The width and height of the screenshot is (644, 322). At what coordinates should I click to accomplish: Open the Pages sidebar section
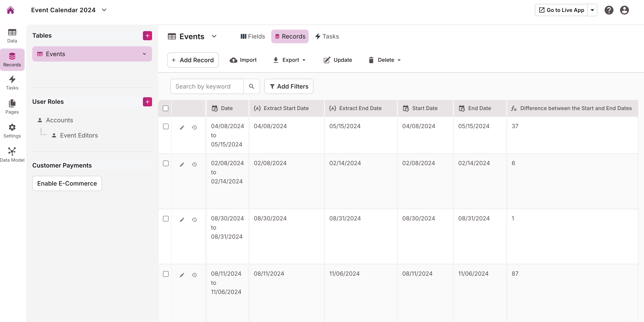(12, 107)
